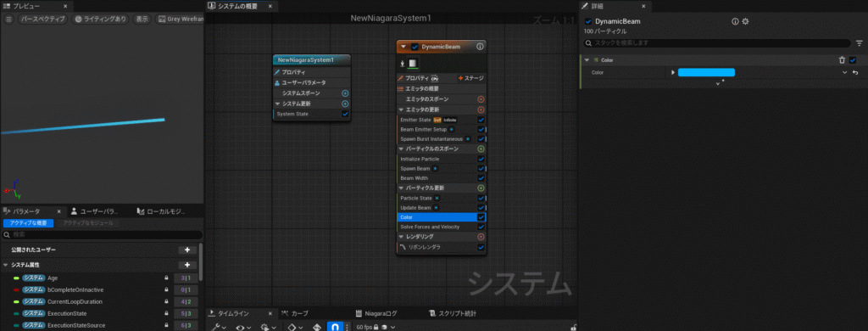This screenshot has width=868, height=331.
Task: Toggle Beam Width module checkbox
Action: [481, 178]
